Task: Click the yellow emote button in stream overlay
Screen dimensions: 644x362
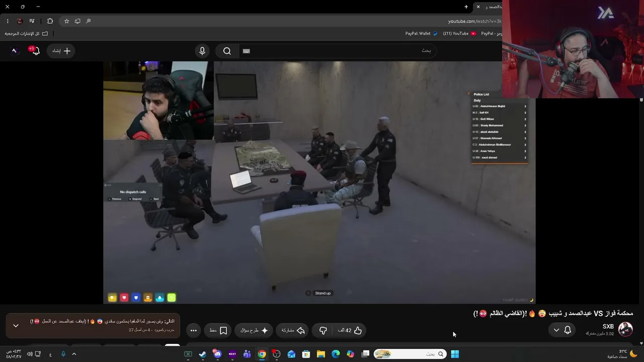Action: (x=112, y=298)
